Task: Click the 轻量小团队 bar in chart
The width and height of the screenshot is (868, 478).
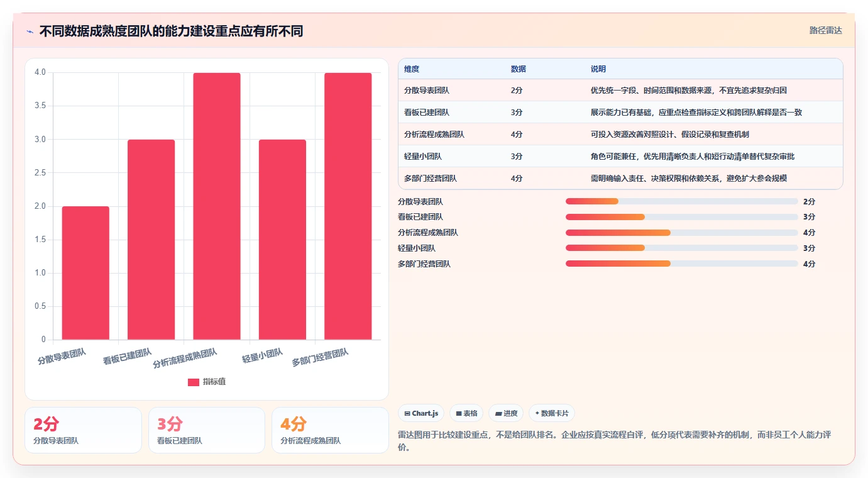Action: coord(282,240)
